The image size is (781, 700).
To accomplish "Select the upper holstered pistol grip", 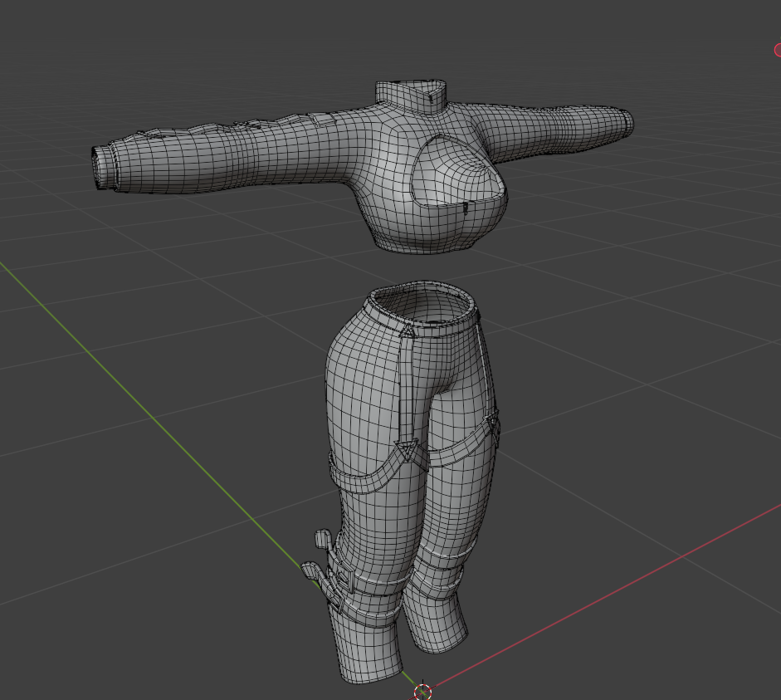I will [323, 540].
